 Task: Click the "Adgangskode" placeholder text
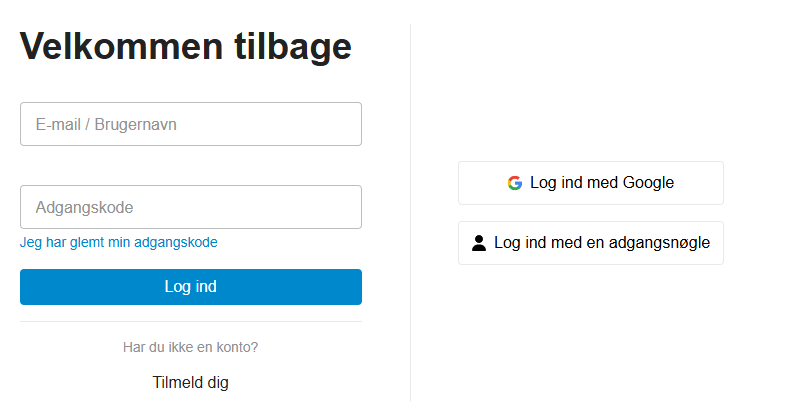[85, 208]
